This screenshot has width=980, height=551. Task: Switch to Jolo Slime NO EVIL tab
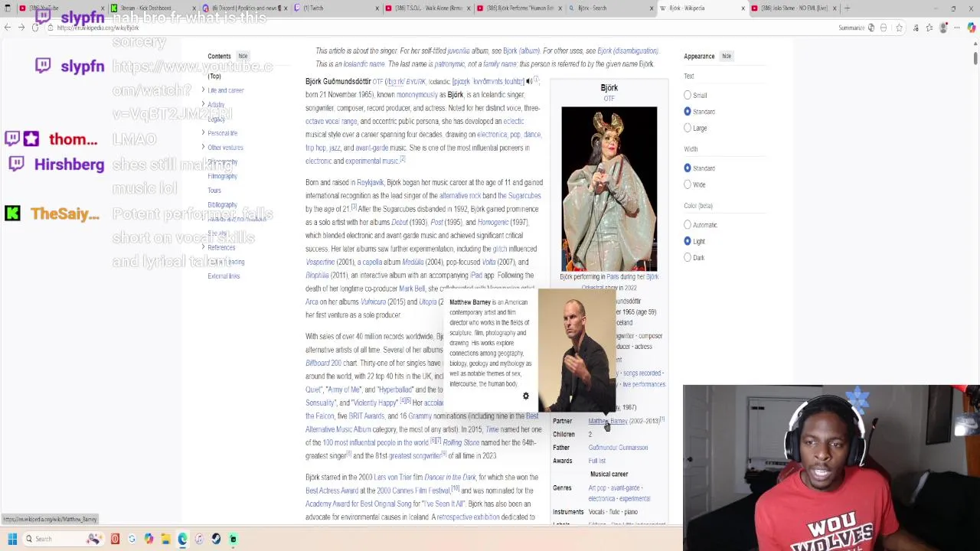click(792, 8)
